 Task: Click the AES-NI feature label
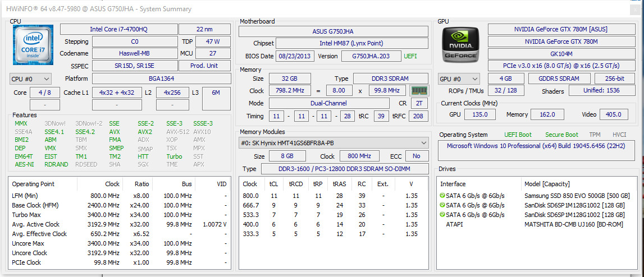tap(23, 164)
